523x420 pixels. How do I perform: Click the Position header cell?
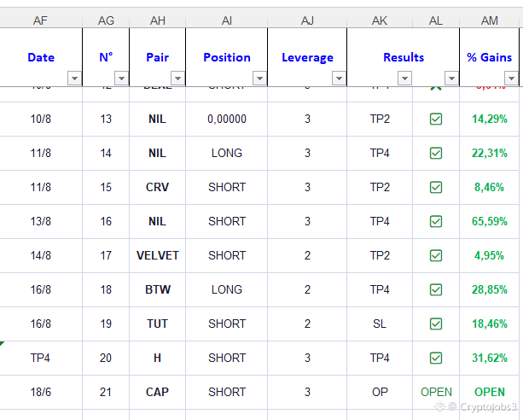coord(227,57)
